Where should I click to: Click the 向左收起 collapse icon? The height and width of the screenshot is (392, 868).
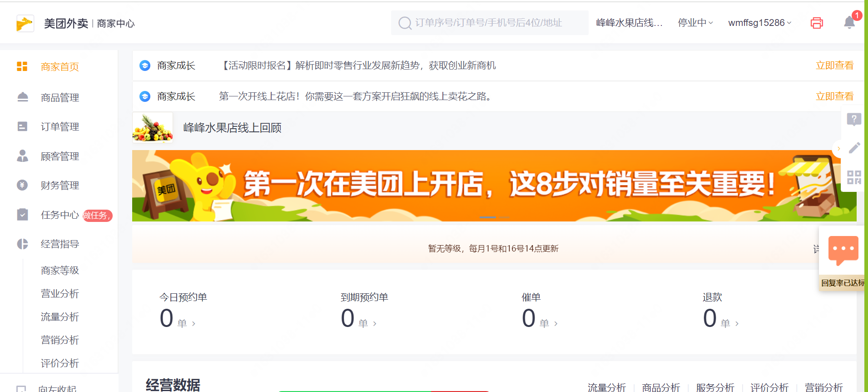[x=21, y=389]
